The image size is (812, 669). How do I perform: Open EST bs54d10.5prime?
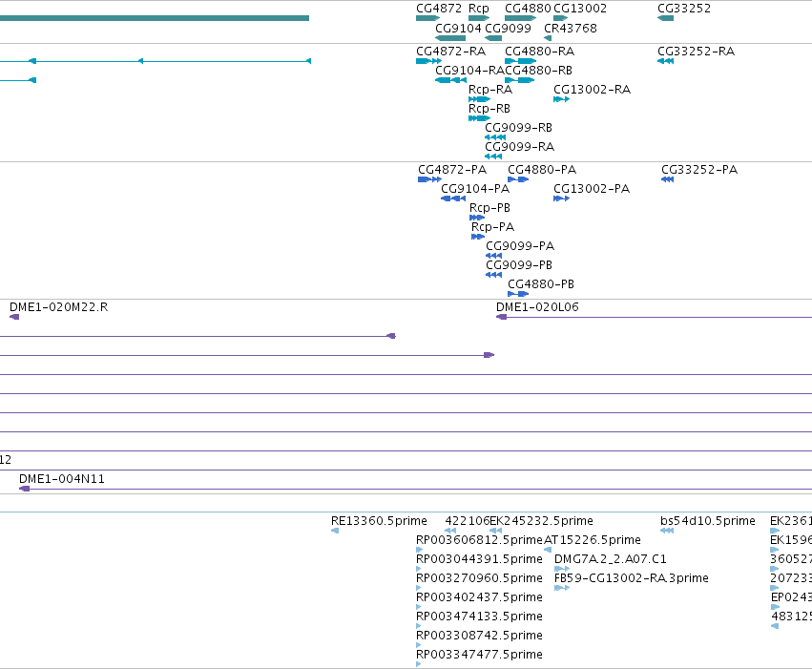[707, 521]
